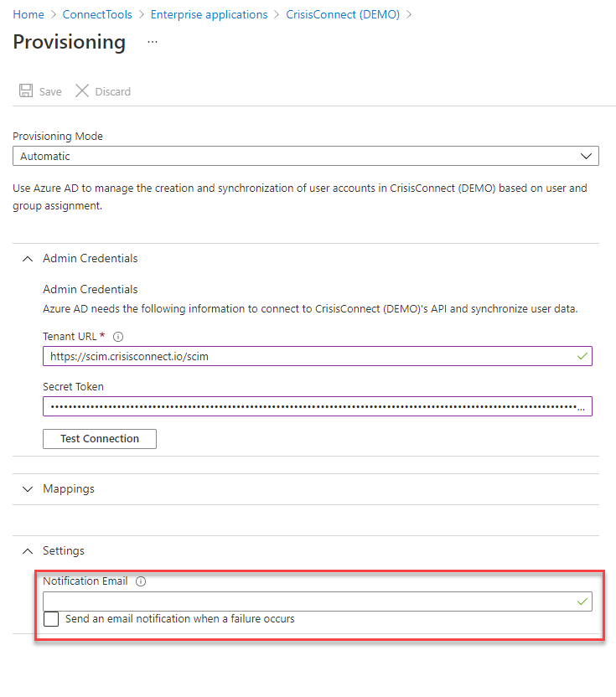
Task: Open ConnectTools breadcrumb link
Action: pyautogui.click(x=97, y=15)
